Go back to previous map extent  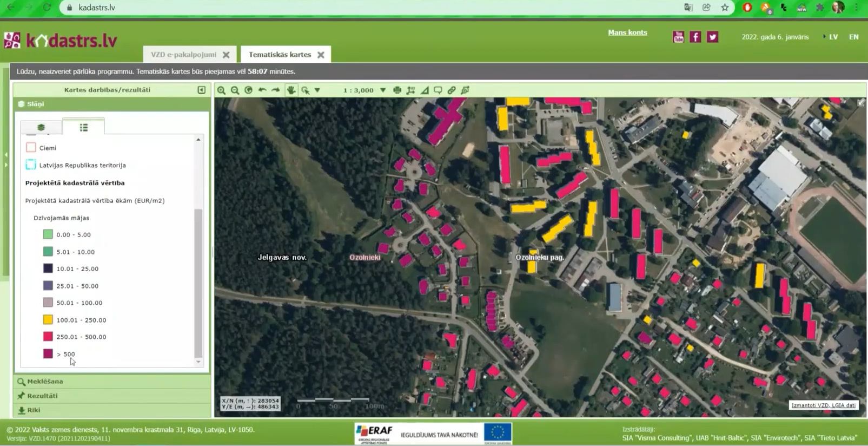click(x=262, y=90)
